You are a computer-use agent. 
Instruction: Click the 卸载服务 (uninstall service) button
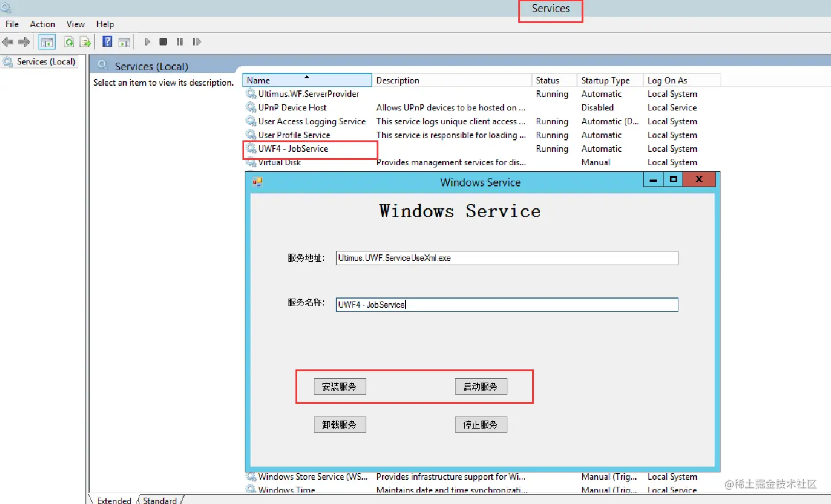click(x=340, y=425)
